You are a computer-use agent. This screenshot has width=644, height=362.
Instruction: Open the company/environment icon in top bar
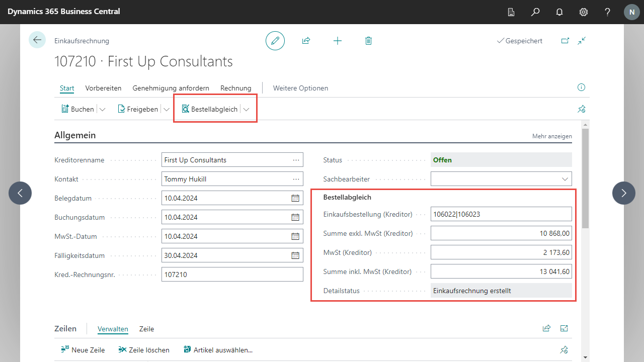coord(511,12)
